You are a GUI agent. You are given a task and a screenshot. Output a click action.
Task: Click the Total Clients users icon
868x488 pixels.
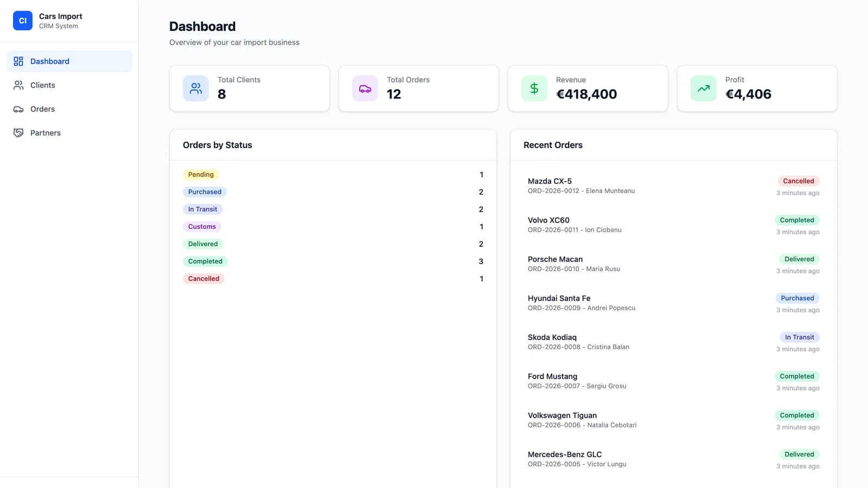(196, 88)
